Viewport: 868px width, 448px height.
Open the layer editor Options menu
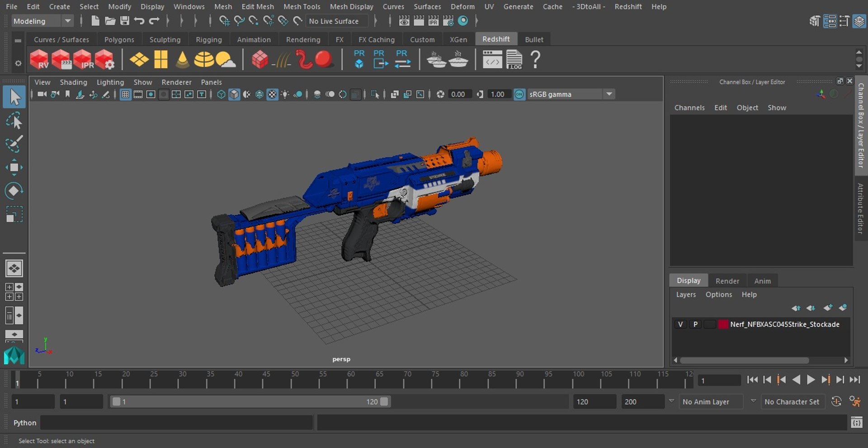click(x=718, y=294)
